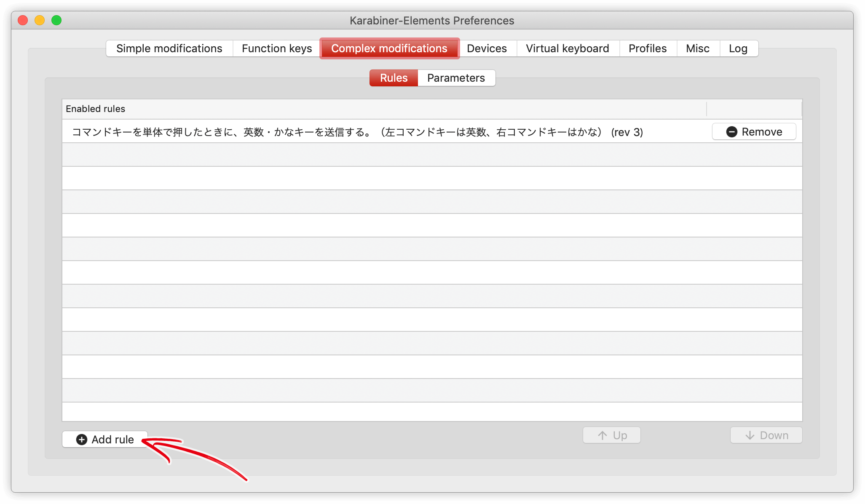Select the コマンドキー rule row (rev 3)
865x504 pixels.
[x=432, y=132]
